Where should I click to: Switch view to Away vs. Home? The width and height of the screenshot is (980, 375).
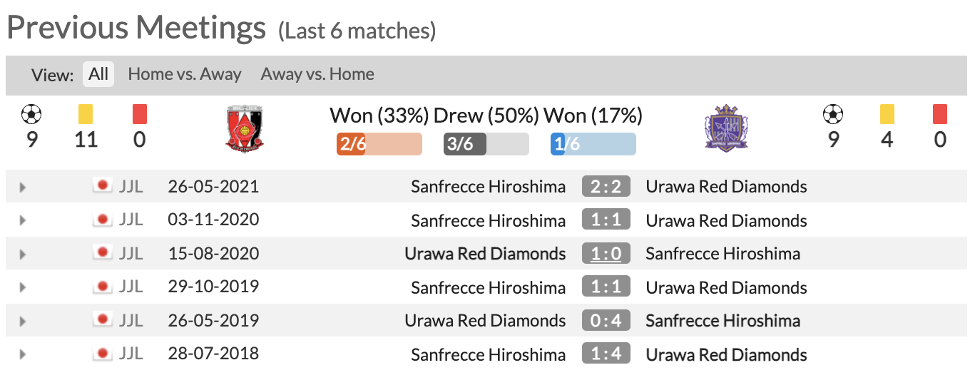(317, 73)
